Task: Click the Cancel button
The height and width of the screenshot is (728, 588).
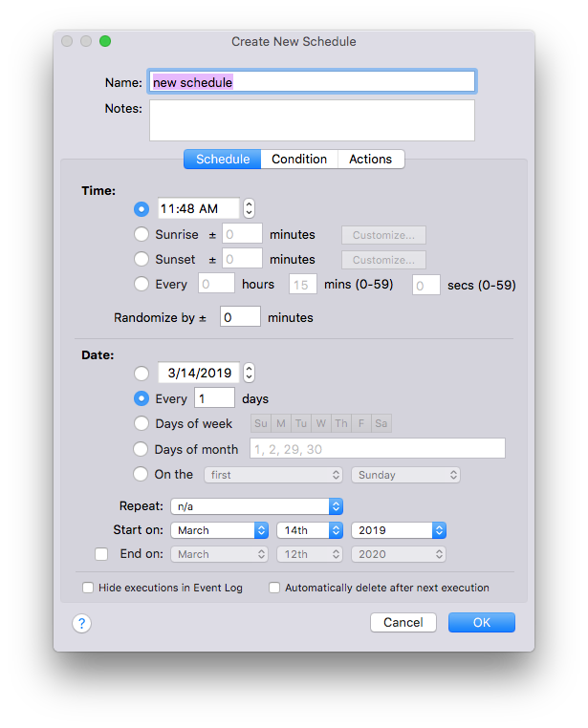Action: [403, 623]
